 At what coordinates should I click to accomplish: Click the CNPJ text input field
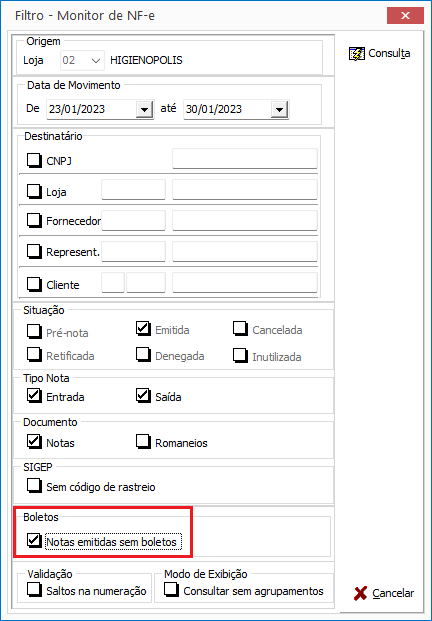pos(245,159)
